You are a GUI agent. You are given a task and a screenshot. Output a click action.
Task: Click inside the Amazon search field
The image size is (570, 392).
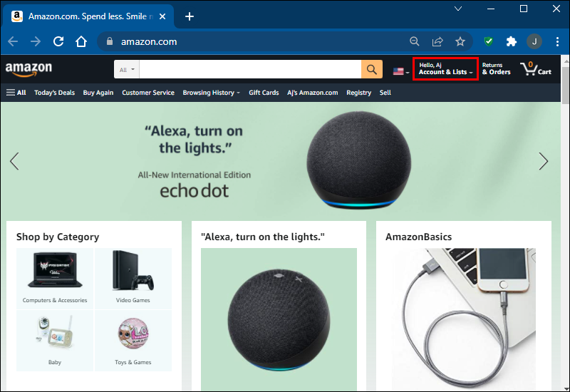tap(250, 69)
